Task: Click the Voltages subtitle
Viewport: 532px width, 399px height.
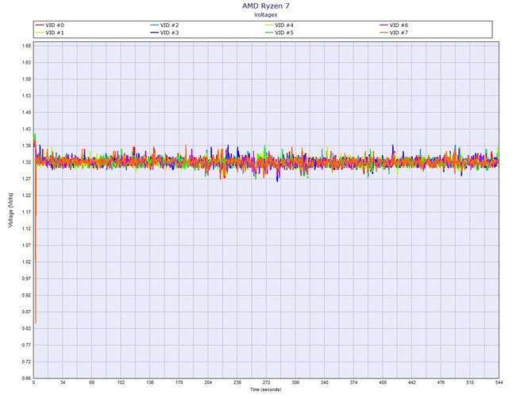Action: click(266, 14)
